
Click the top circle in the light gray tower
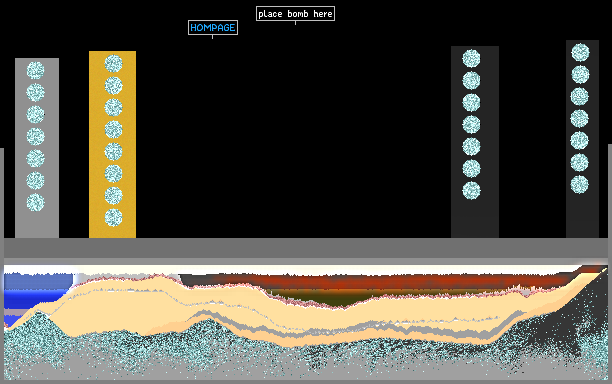click(x=36, y=71)
